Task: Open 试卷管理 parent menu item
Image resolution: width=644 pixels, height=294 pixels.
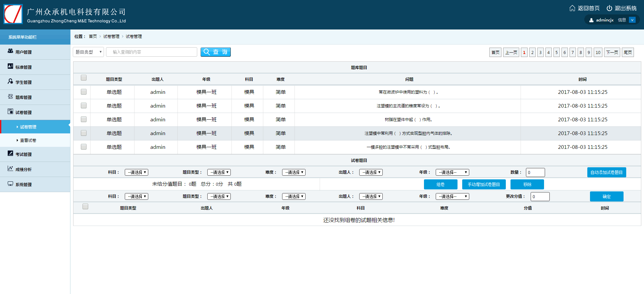Action: pyautogui.click(x=35, y=112)
